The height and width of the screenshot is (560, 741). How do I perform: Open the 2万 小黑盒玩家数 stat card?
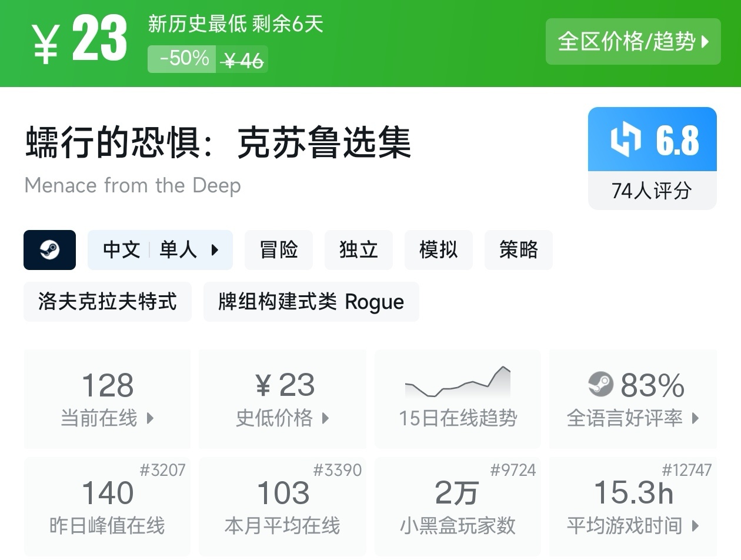pos(458,506)
